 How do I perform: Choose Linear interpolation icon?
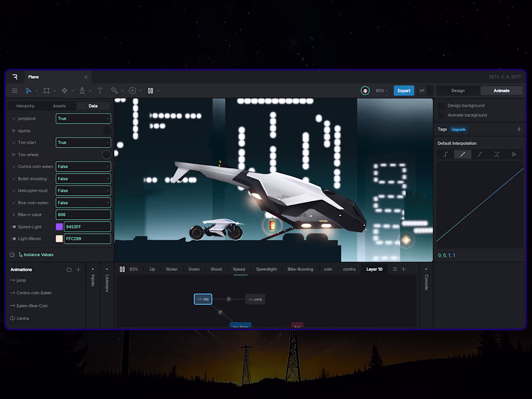(x=462, y=154)
